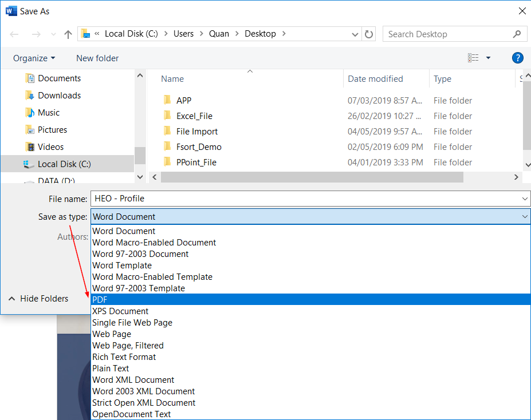This screenshot has width=531, height=420.
Task: Click the Refresh button in the address bar
Action: [369, 34]
